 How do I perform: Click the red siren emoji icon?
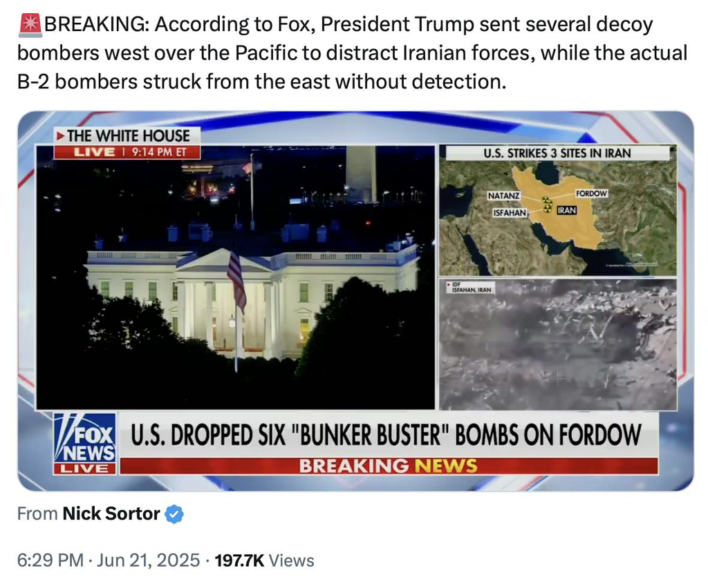tap(30, 25)
